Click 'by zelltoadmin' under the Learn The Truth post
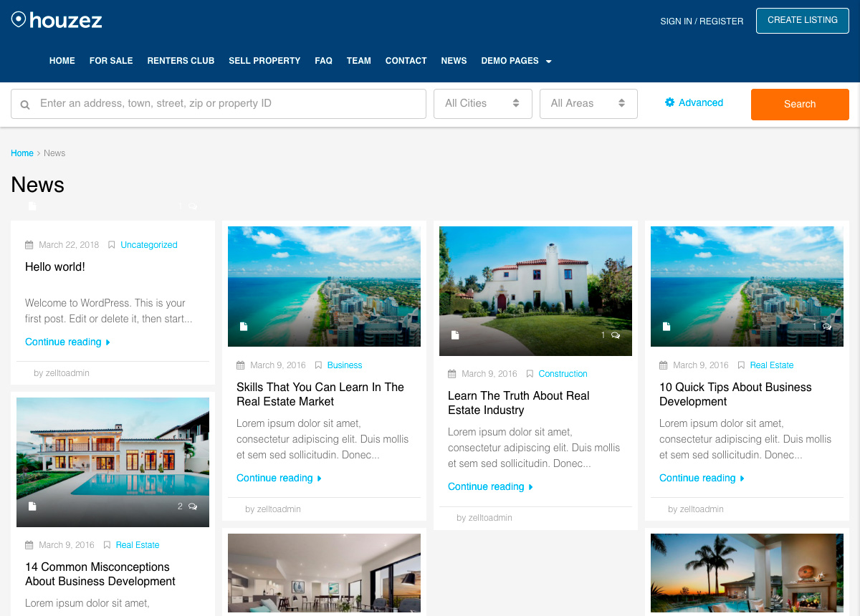This screenshot has width=860, height=616. click(x=484, y=518)
